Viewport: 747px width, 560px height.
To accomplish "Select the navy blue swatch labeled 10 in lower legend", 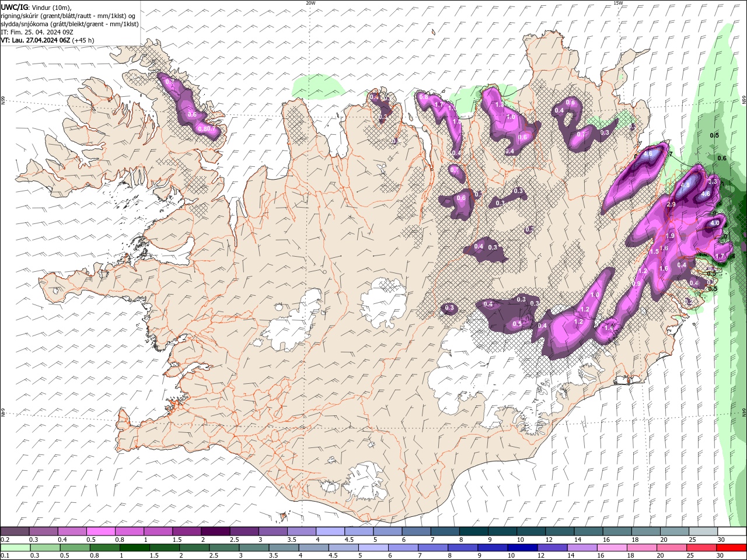I will tap(522, 548).
